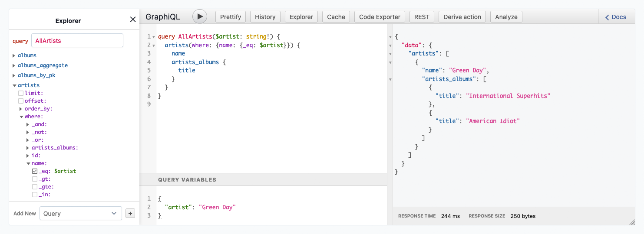The height and width of the screenshot is (234, 644).
Task: Click the plus button beside Add New
Action: pos(130,213)
